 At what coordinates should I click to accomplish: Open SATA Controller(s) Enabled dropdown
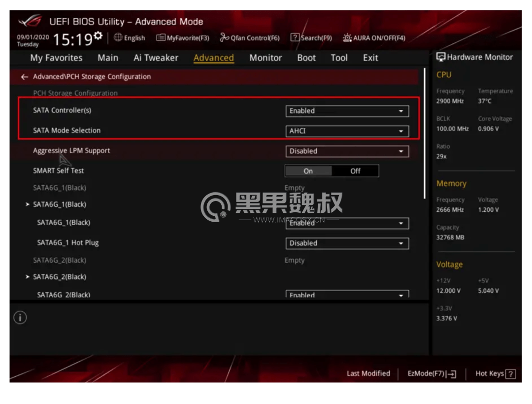[347, 111]
